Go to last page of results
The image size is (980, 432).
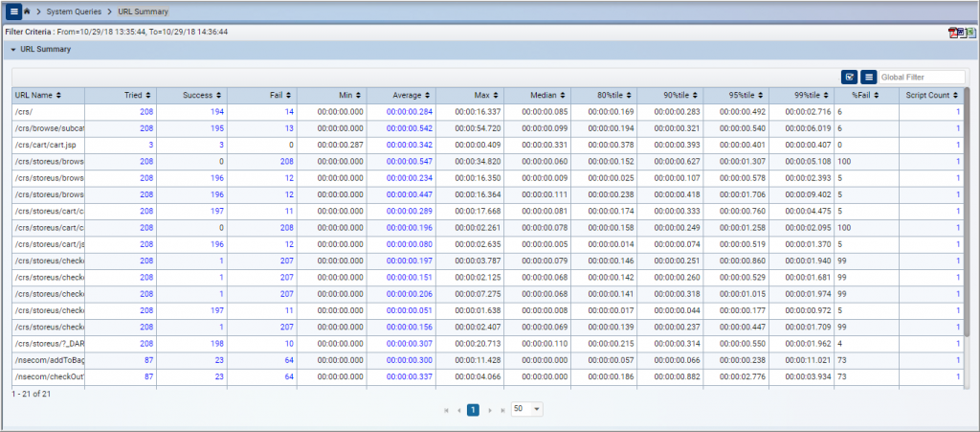tap(502, 410)
